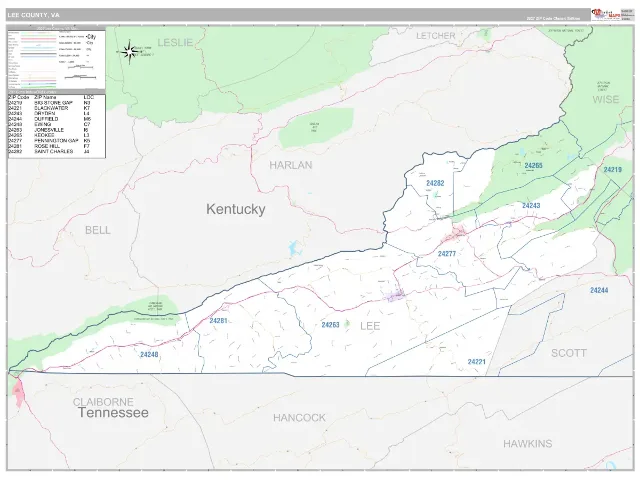The width and height of the screenshot is (640, 480).
Task: Click the WISE county label
Action: pos(605,100)
